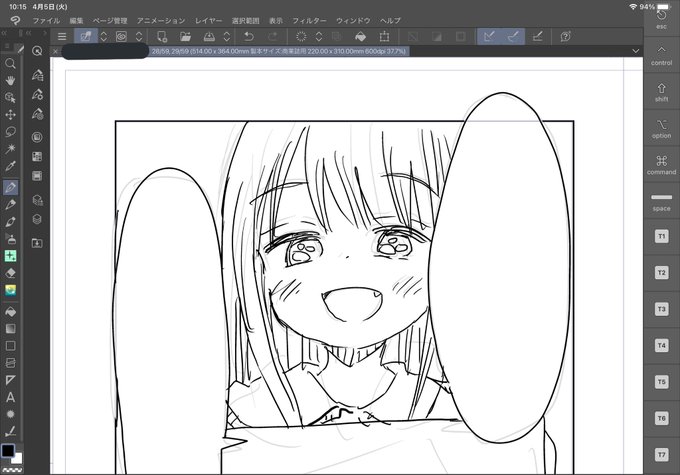680x475 pixels.
Task: Expand arrows next to the eye view icon
Action: tap(139, 36)
